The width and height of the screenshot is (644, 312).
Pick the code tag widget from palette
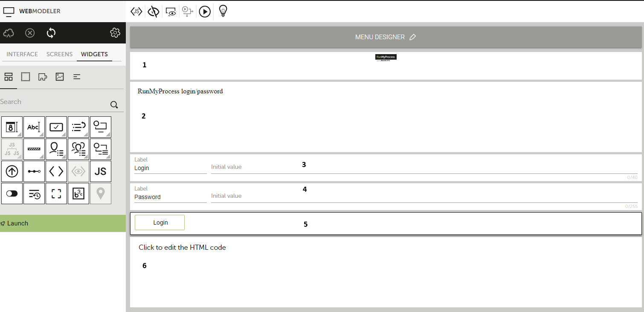[x=56, y=171]
